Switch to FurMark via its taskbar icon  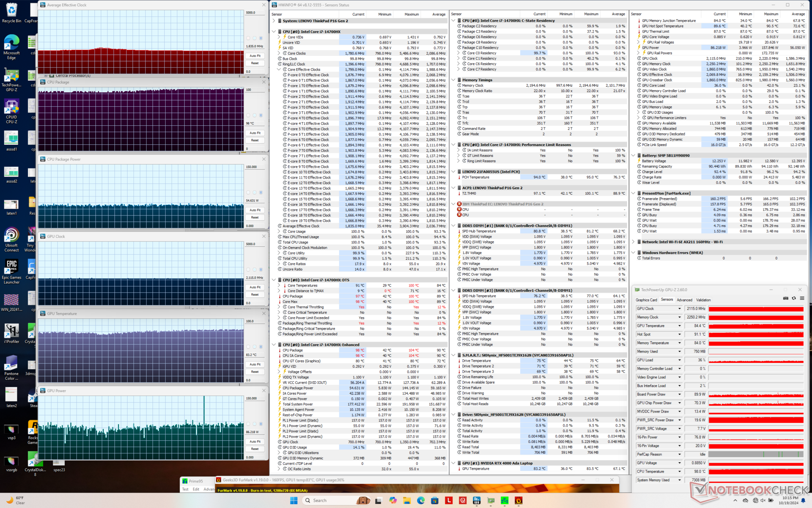tap(518, 500)
